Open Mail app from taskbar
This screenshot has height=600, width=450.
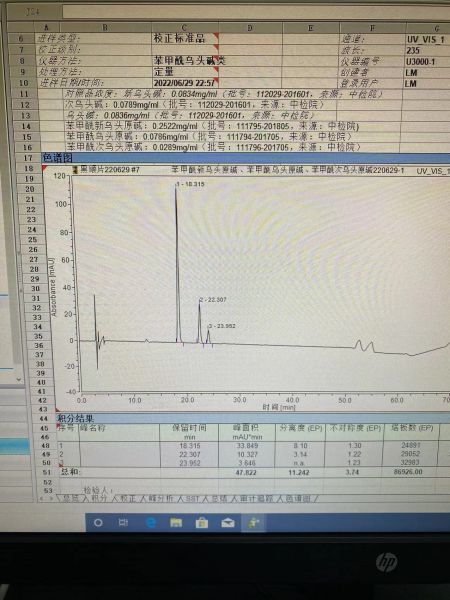228,523
